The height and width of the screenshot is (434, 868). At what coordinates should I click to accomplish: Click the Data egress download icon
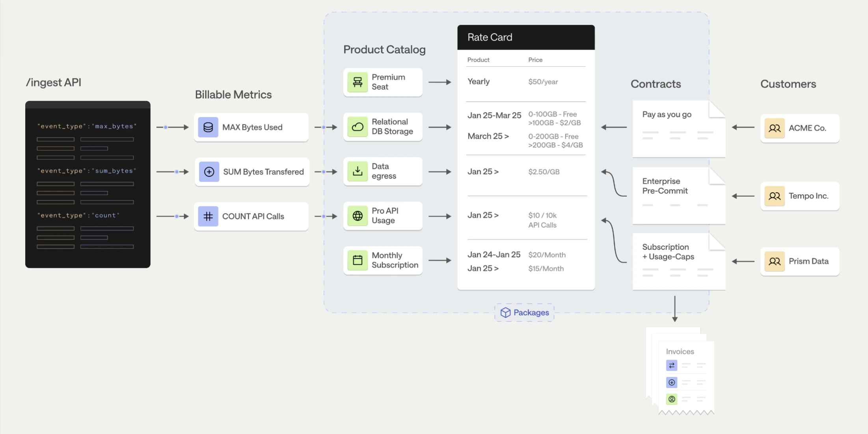pos(358,171)
